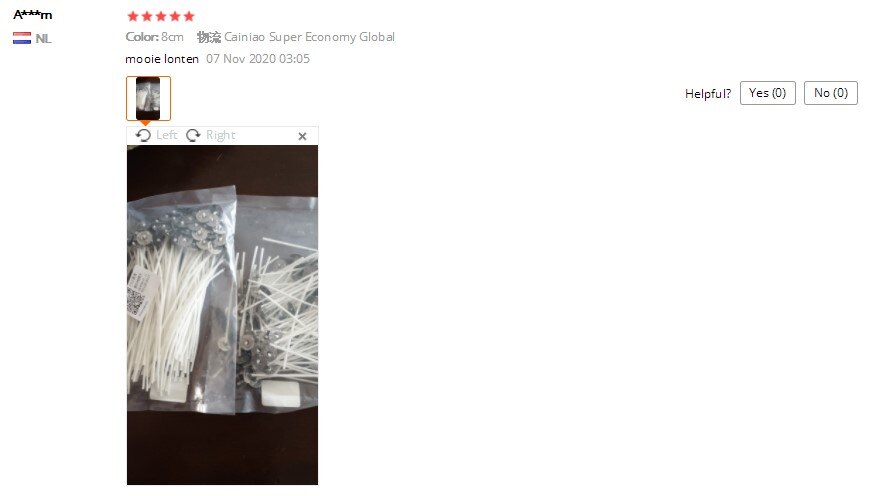Click the "mooie lonten" review text
The height and width of the screenshot is (496, 876).
pyautogui.click(x=162, y=59)
